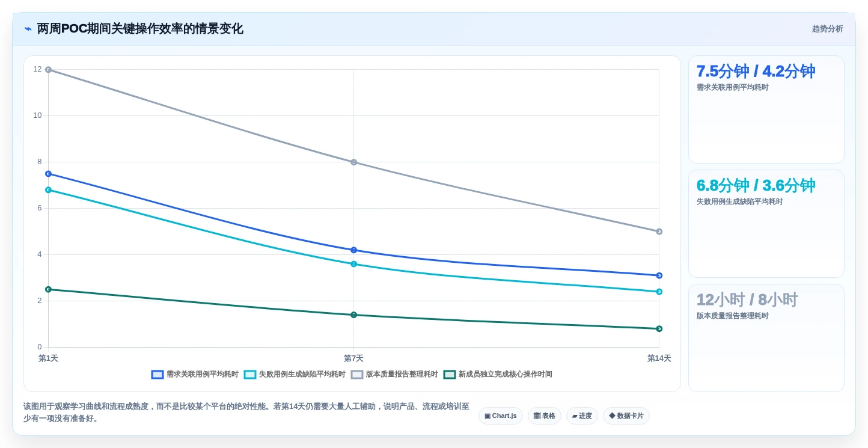Screen dimensions: 868x448
Task: Click the 版本质量报告整理耗时 legend label
Action: click(402, 375)
